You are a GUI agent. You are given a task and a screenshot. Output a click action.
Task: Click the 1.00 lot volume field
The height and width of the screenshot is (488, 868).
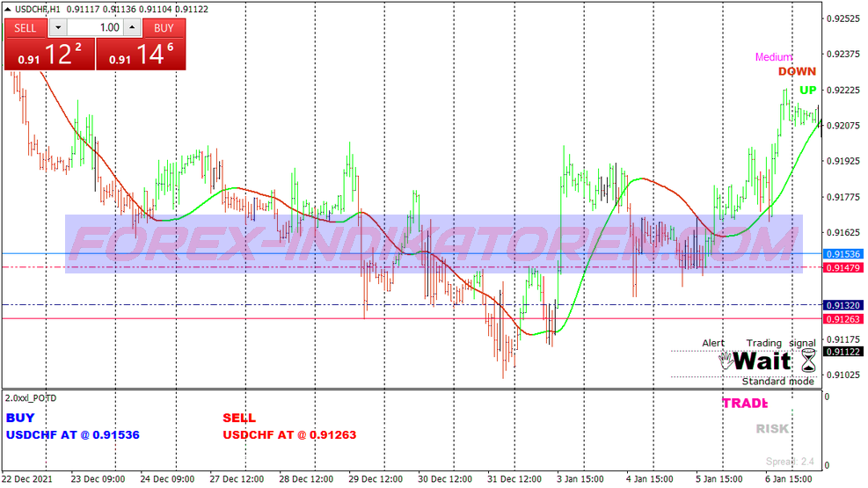click(95, 27)
